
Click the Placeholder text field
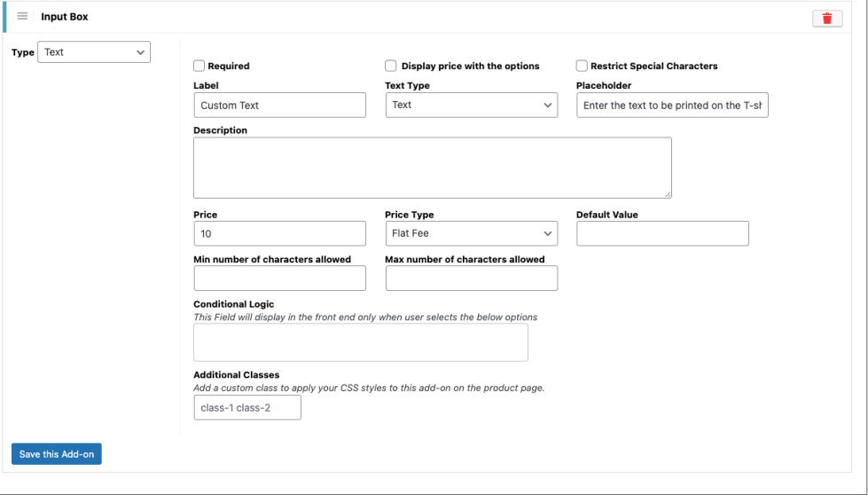point(672,105)
